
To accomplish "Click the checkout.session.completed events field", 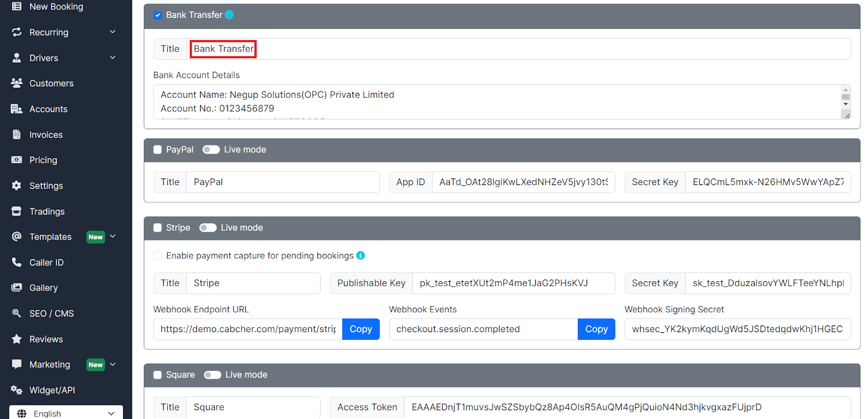I will (483, 329).
